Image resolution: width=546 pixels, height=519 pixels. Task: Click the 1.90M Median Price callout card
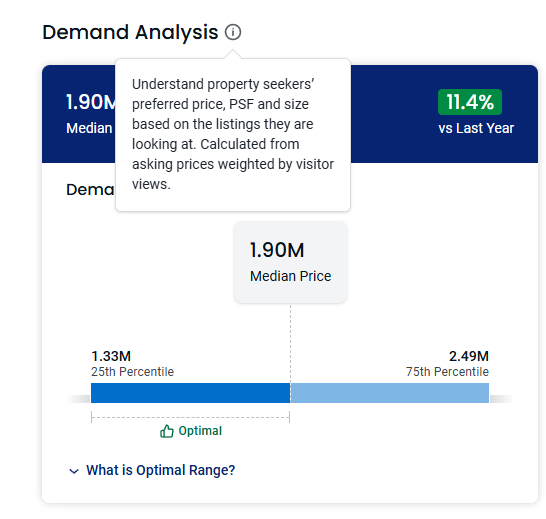coord(291,262)
